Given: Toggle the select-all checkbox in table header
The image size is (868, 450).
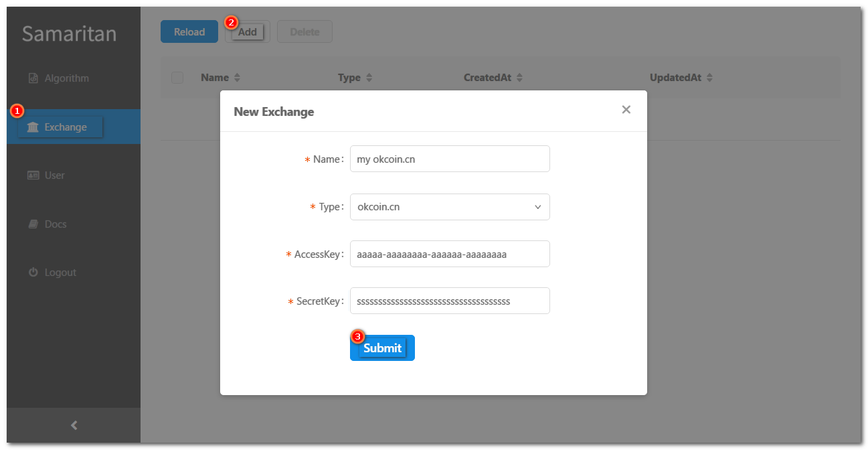Looking at the screenshot, I should 177,78.
